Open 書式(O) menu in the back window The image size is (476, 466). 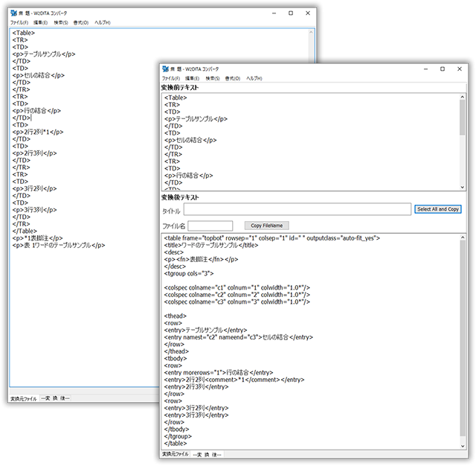(81, 22)
